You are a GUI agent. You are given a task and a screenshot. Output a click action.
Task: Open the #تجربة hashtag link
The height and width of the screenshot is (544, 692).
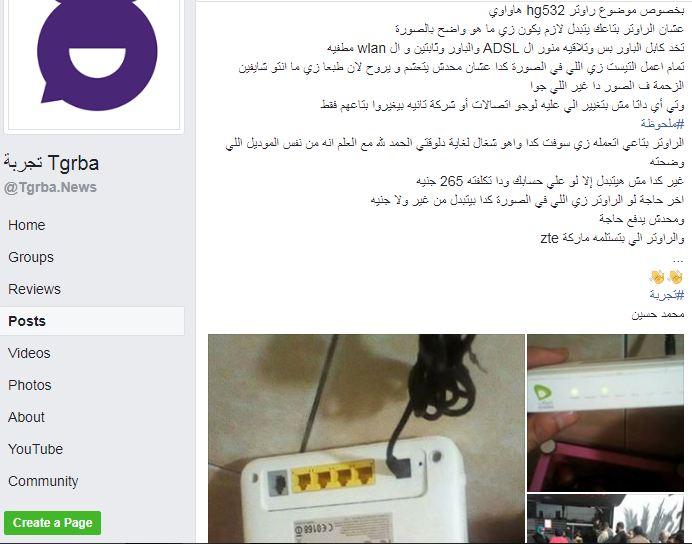tap(666, 295)
